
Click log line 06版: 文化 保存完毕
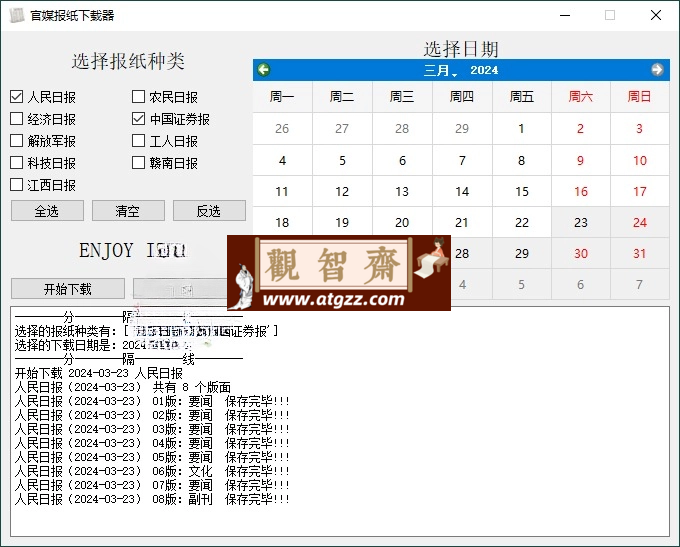pyautogui.click(x=152, y=471)
